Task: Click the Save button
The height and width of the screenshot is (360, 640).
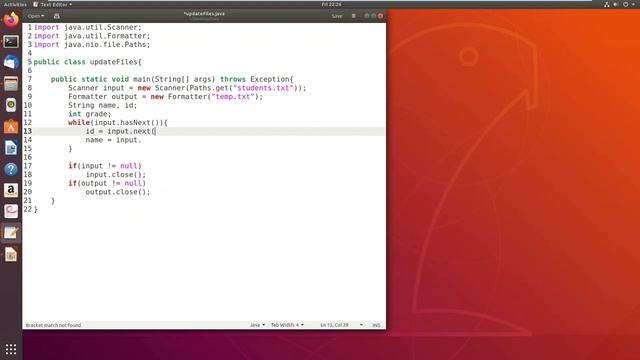Action: point(337,16)
